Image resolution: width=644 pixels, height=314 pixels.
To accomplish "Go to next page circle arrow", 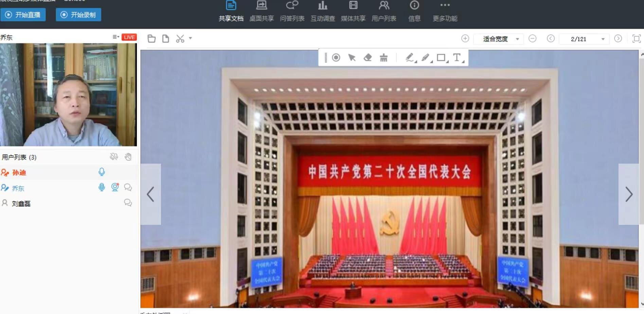I will pyautogui.click(x=618, y=38).
